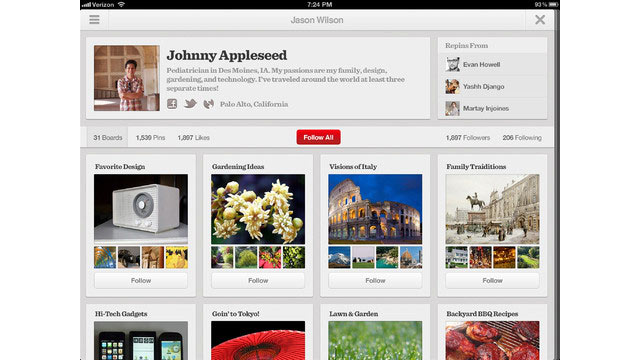
Task: Open the flower cover image in Gardening Ideas
Action: pos(258,209)
